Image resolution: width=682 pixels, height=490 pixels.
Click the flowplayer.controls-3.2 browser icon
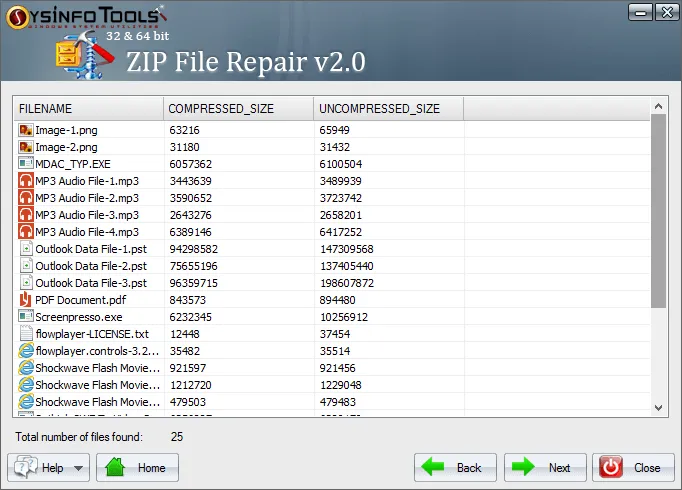[26, 350]
